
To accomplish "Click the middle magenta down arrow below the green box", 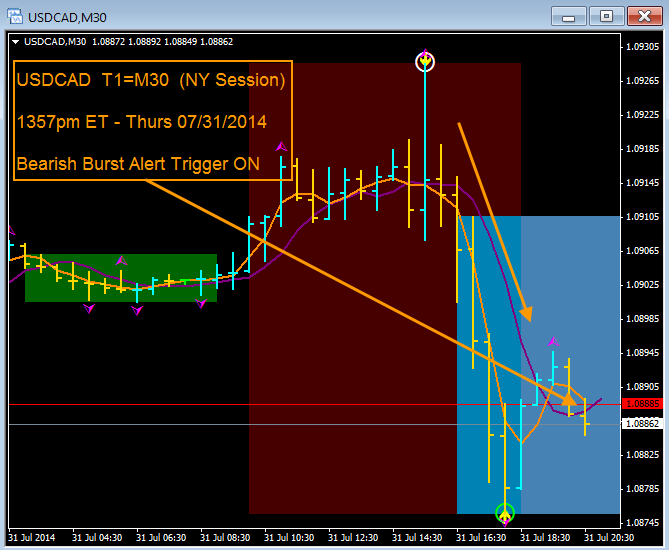I will click(137, 311).
